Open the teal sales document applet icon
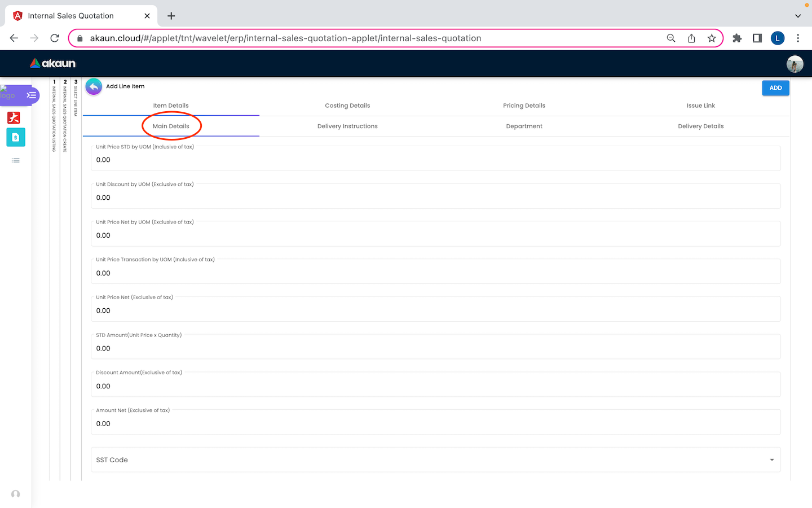 coord(15,137)
